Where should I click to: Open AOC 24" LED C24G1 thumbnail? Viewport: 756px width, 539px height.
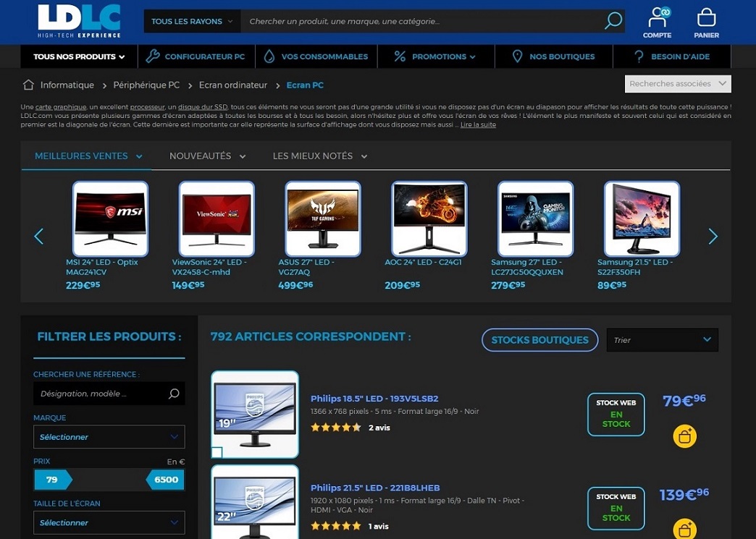click(x=429, y=218)
